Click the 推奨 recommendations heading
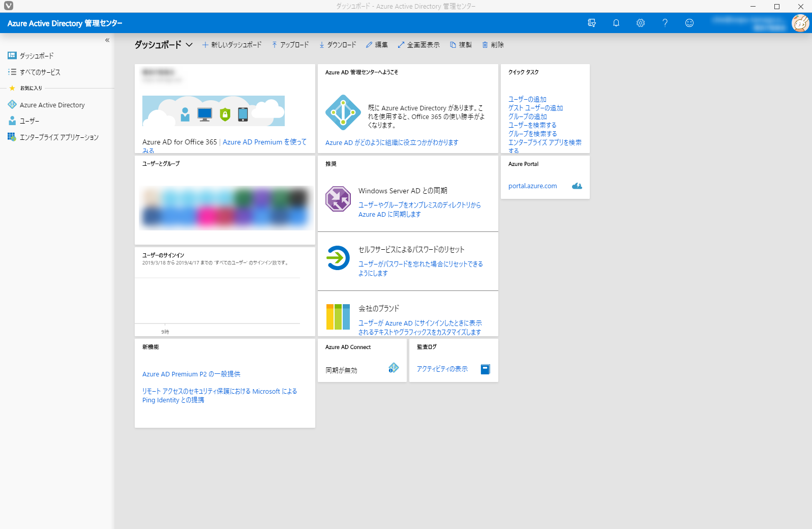Screen dimensions: 812x529 click(331, 164)
